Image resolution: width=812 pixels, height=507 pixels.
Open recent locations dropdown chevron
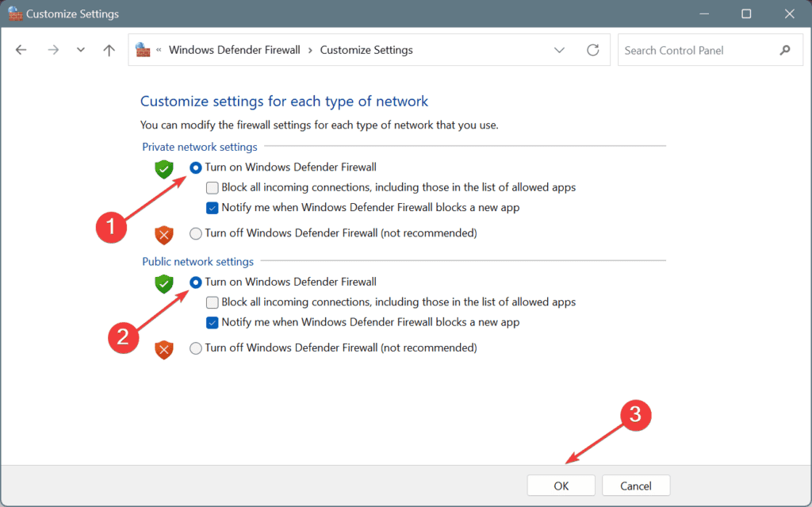tap(80, 50)
